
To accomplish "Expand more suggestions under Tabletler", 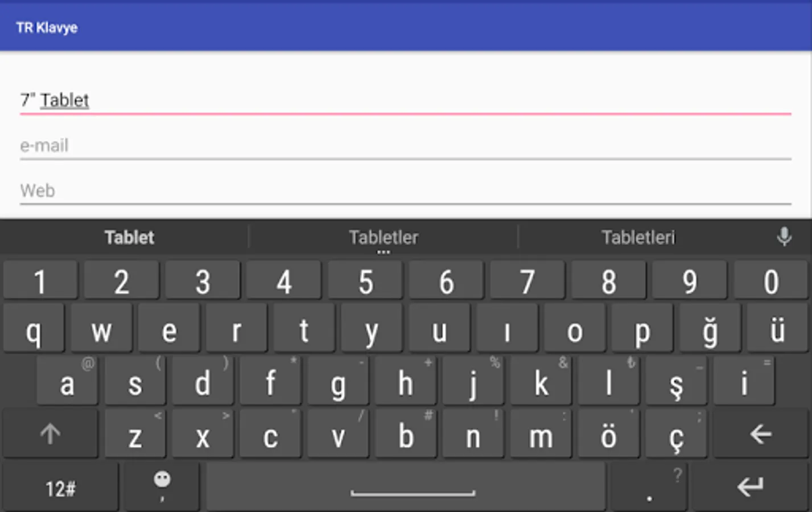I will coord(384,251).
